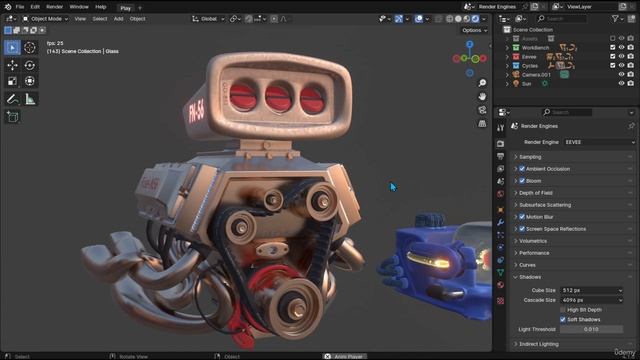
Task: Toggle the camera view icon
Action: pos(482,110)
